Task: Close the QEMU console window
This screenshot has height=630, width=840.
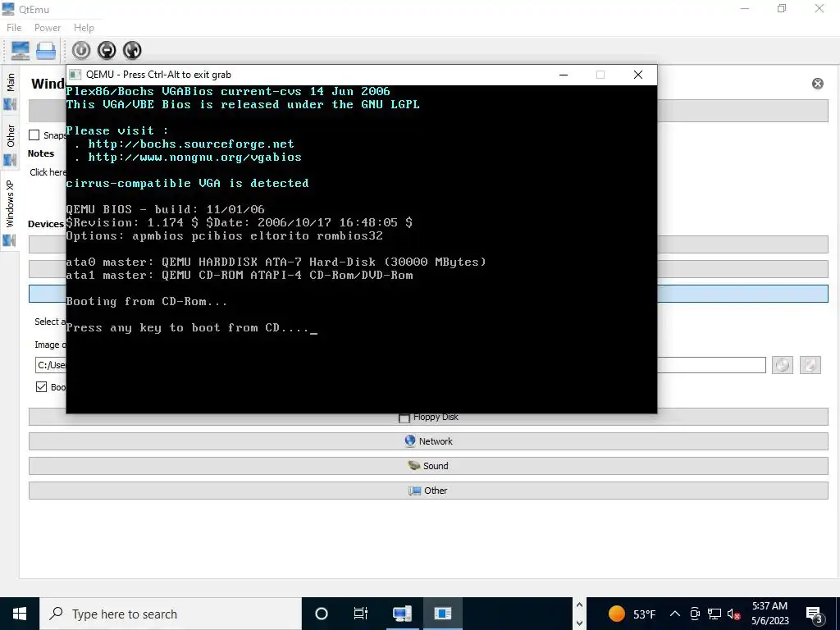Action: click(x=637, y=75)
